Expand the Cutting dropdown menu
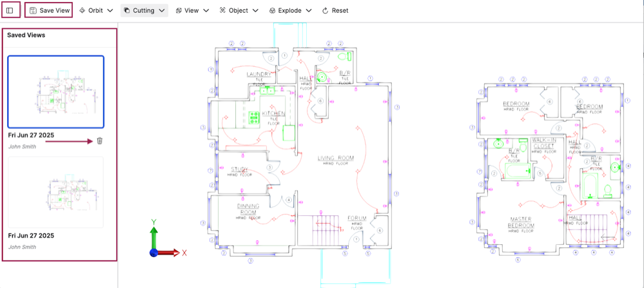Screen dimensions: 644x288 tap(144, 10)
